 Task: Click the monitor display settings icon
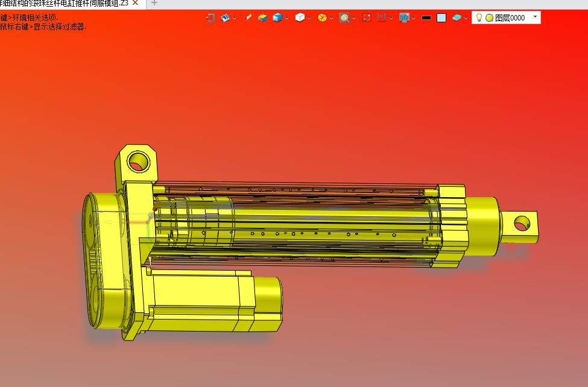pyautogui.click(x=404, y=17)
